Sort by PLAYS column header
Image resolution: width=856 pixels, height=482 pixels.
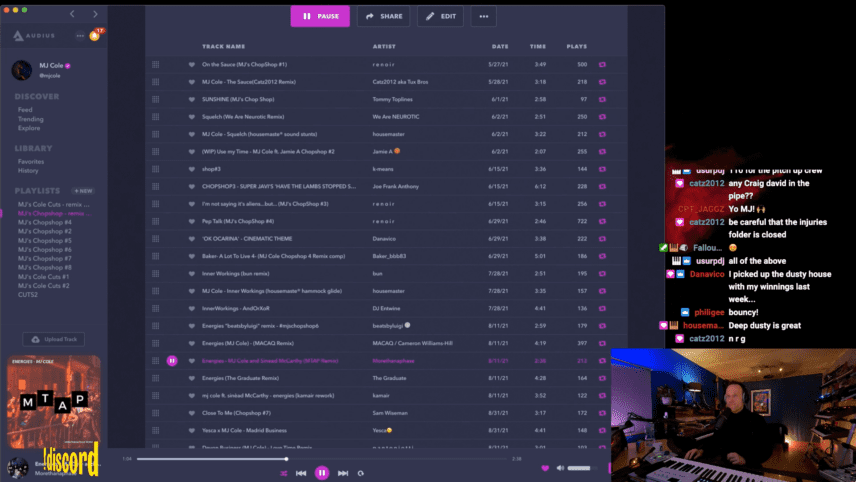pyautogui.click(x=576, y=46)
